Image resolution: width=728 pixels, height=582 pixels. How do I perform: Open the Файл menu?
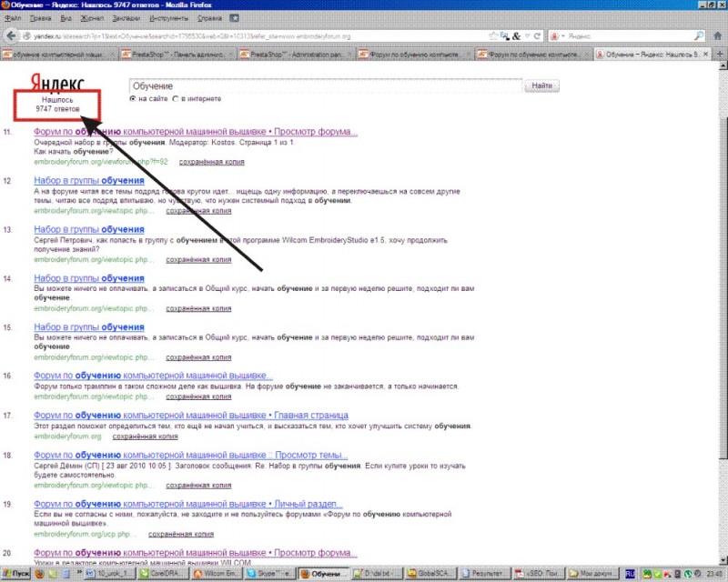point(13,18)
